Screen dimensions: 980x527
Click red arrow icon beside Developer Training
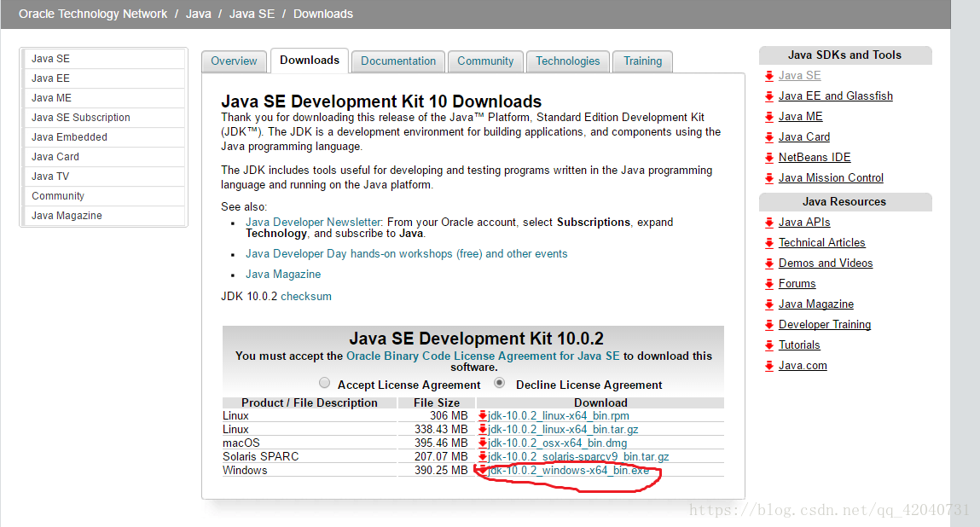coord(769,325)
